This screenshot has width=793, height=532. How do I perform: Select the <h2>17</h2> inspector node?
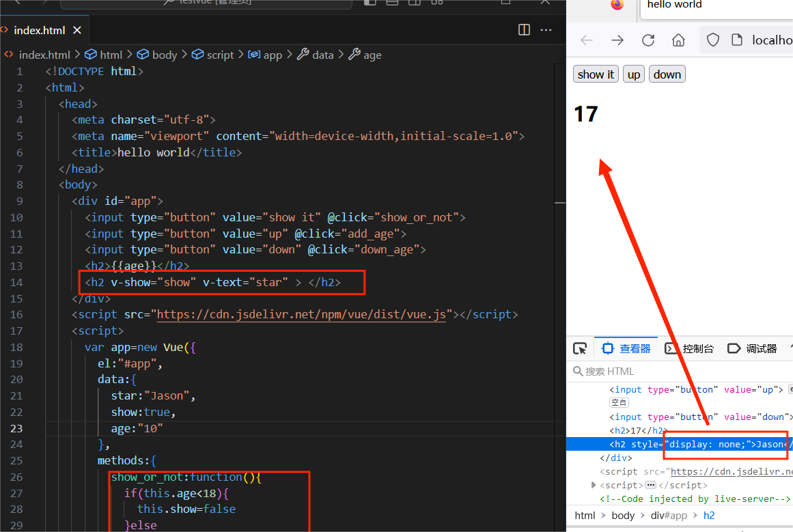(639, 430)
